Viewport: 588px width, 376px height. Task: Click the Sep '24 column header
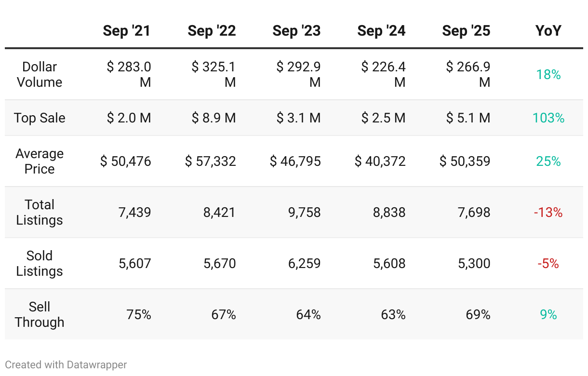point(381,31)
